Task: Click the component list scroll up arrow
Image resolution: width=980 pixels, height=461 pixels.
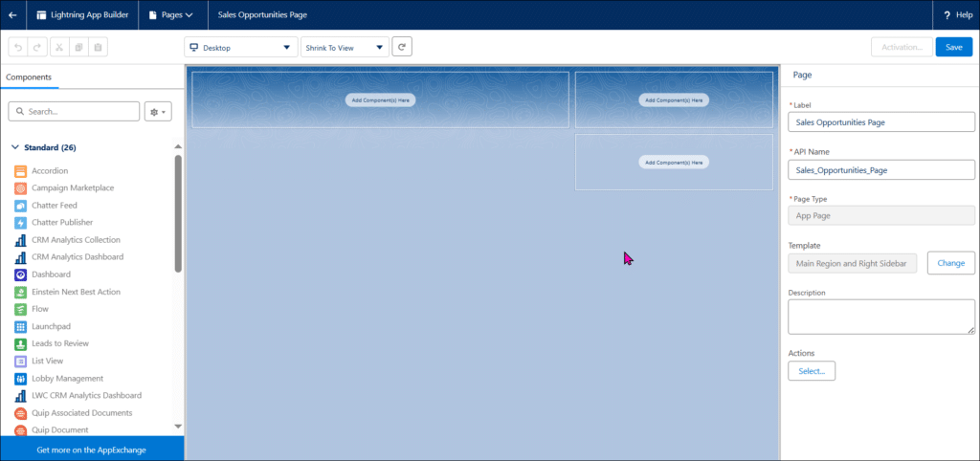Action: point(178,146)
